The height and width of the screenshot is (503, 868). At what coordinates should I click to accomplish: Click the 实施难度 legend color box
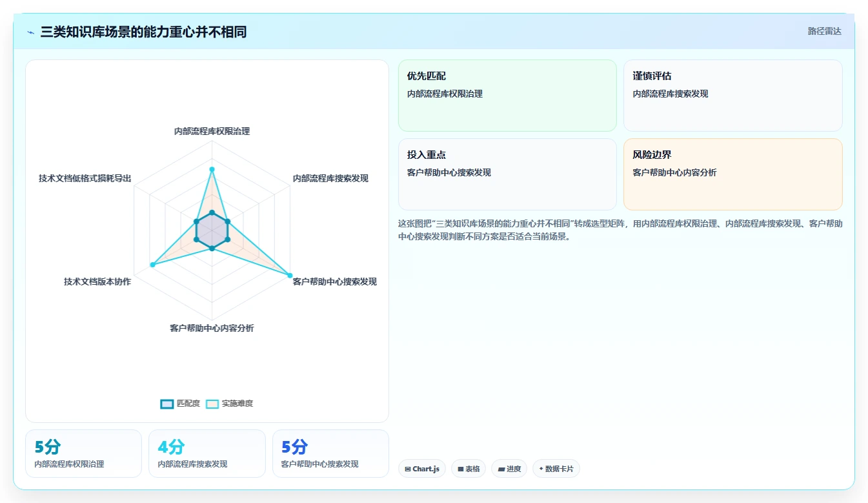[x=212, y=404]
